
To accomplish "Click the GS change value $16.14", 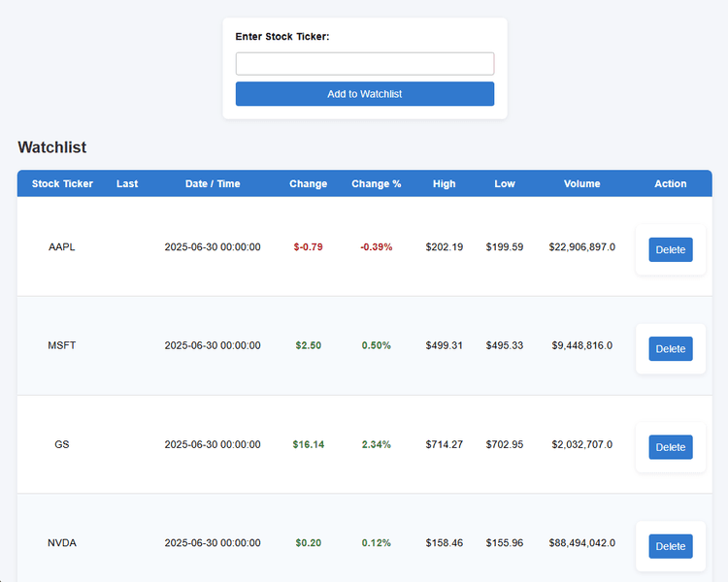I will click(309, 444).
